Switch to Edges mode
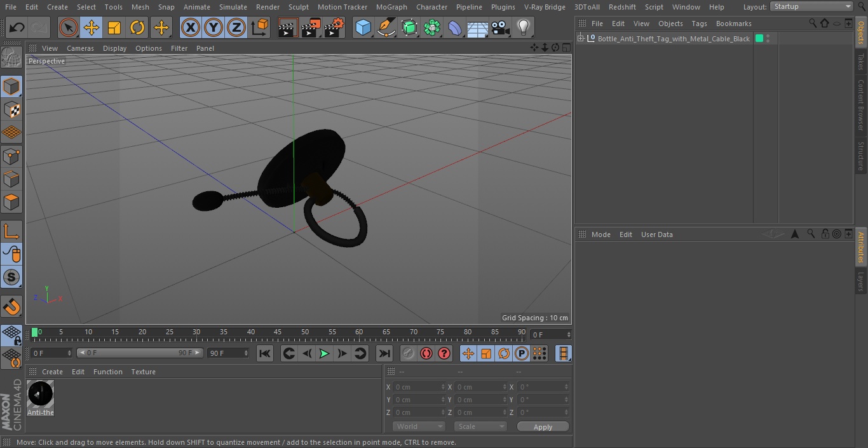 tap(11, 179)
